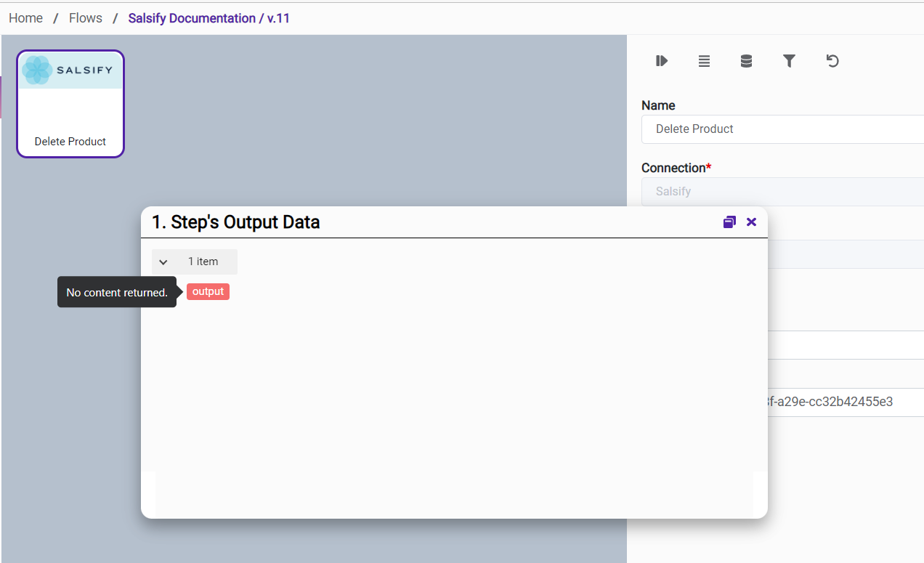
Task: Select the red "output" tag
Action: pyautogui.click(x=208, y=292)
